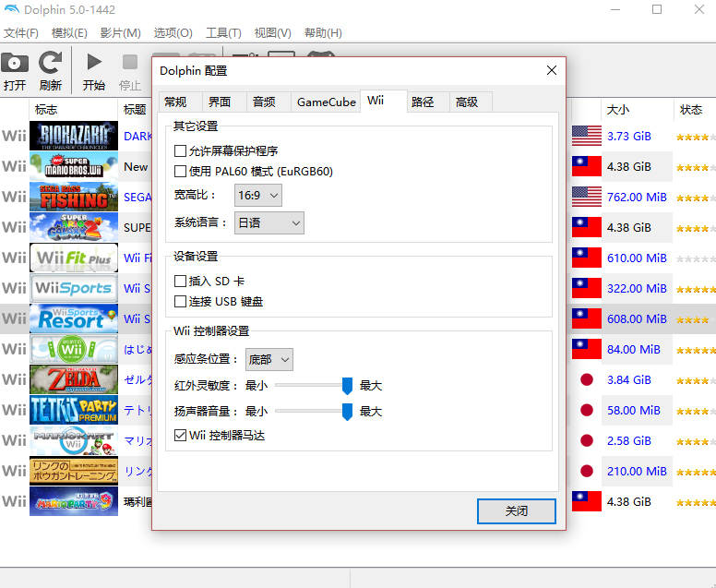
Task: Open the 模拟(E) menu
Action: [69, 33]
